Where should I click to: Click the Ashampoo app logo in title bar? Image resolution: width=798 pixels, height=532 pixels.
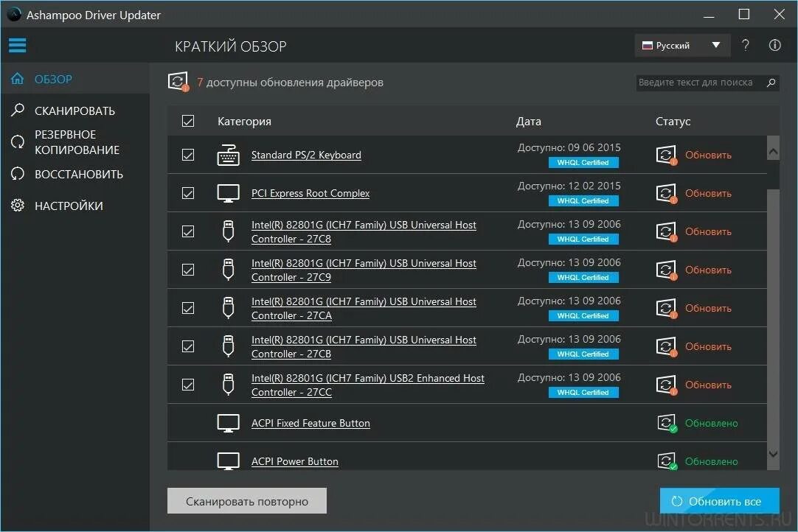pos(14,14)
